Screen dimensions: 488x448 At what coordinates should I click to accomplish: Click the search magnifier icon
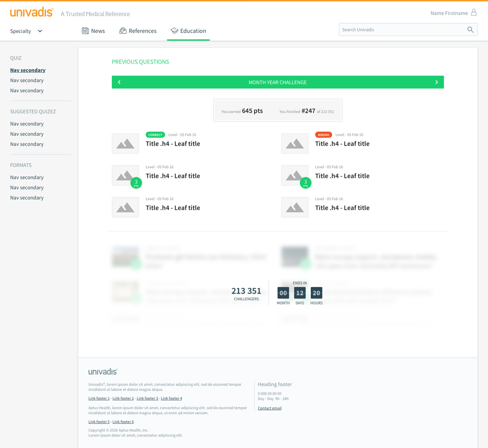pyautogui.click(x=470, y=30)
